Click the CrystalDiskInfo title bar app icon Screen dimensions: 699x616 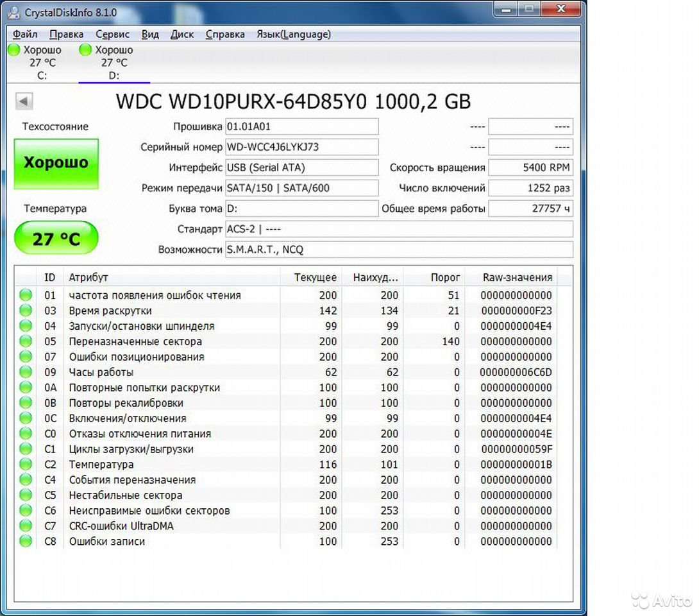14,12
